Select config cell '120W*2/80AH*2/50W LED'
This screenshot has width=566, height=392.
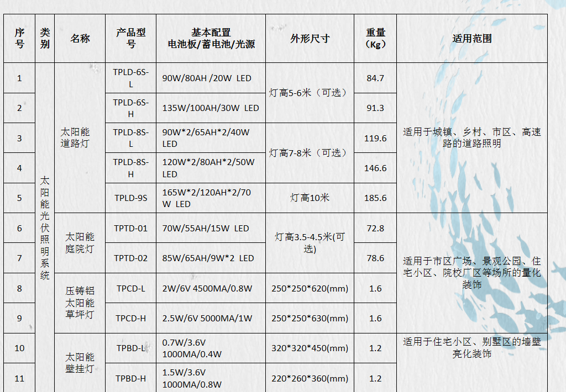pos(211,168)
